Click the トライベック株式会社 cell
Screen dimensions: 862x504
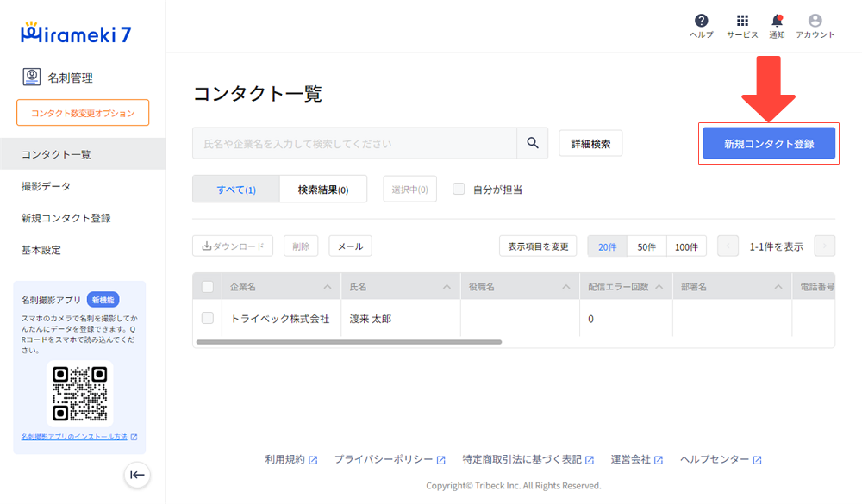tap(280, 319)
